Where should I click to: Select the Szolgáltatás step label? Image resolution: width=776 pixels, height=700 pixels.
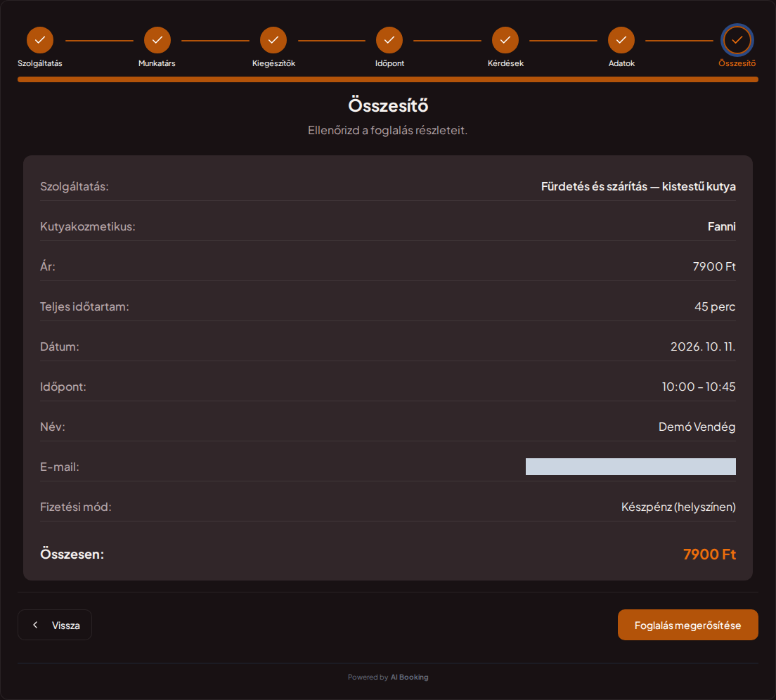(40, 63)
